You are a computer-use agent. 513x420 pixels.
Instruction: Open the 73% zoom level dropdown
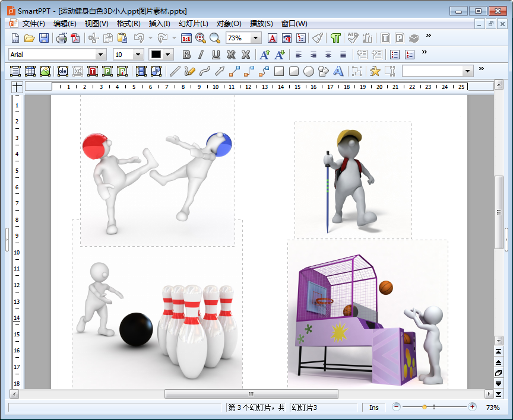pyautogui.click(x=256, y=38)
